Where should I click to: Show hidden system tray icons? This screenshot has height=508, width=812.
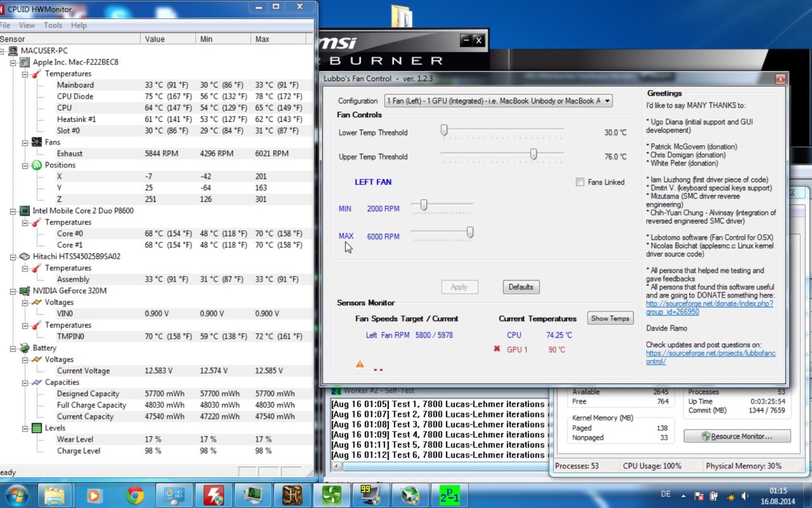click(683, 496)
